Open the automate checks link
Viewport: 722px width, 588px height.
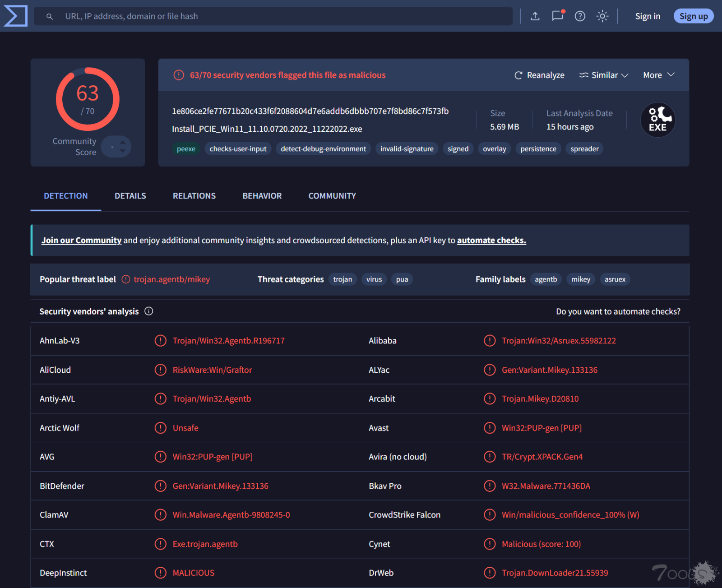491,240
